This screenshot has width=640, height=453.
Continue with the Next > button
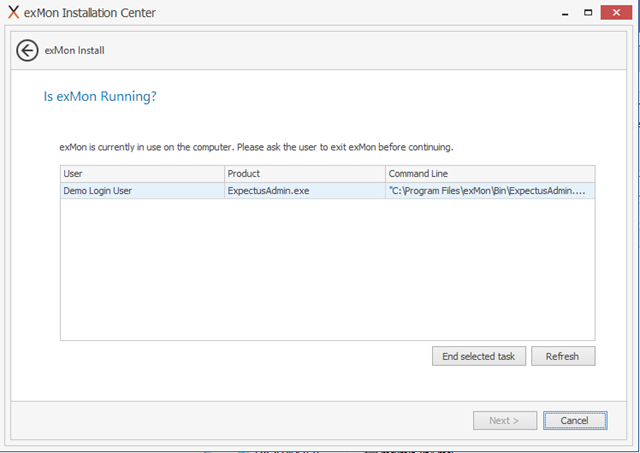click(x=505, y=420)
